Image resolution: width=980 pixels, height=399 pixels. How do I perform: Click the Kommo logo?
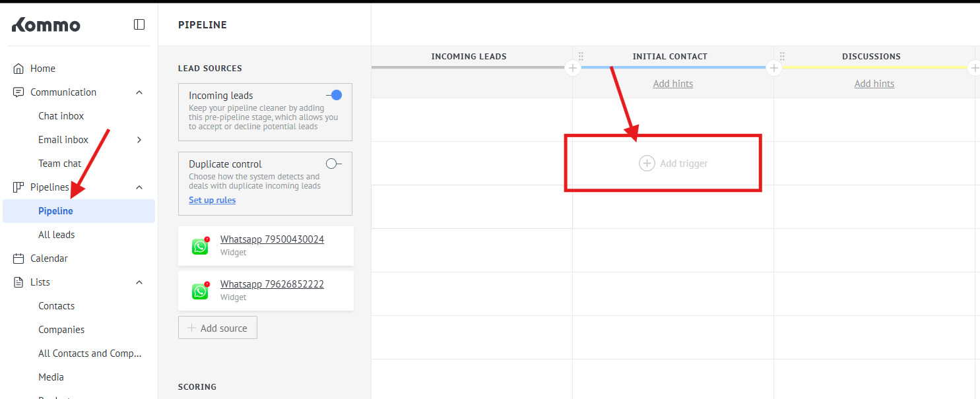[x=46, y=25]
